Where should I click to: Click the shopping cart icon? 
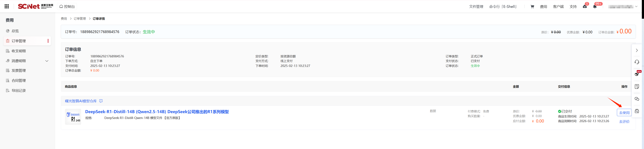(x=532, y=7)
